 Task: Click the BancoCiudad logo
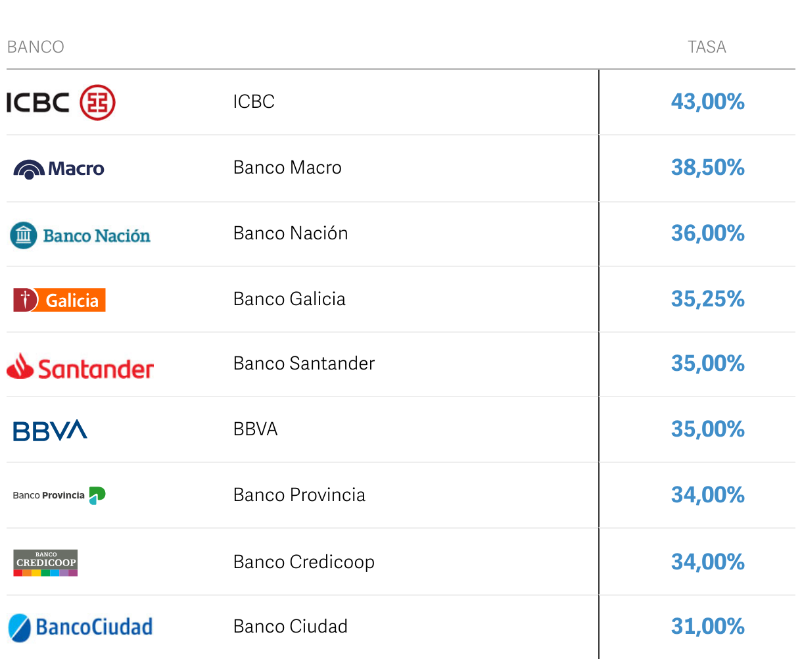click(x=80, y=627)
